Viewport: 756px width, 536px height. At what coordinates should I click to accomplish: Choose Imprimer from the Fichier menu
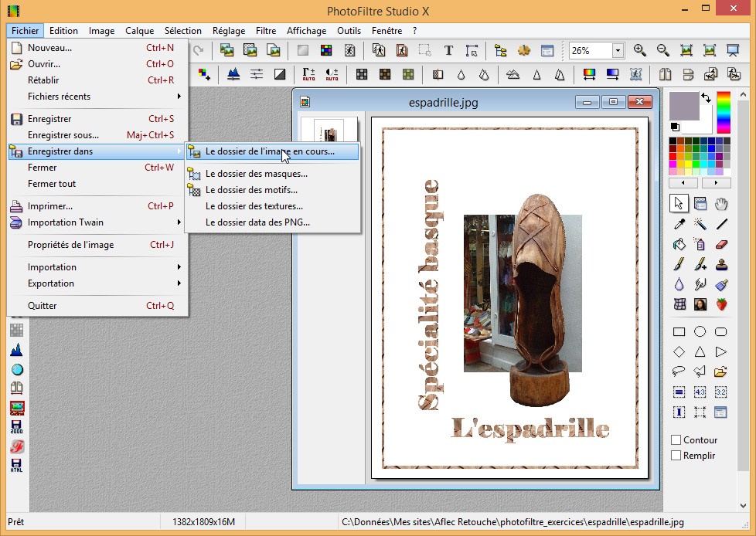pos(98,206)
